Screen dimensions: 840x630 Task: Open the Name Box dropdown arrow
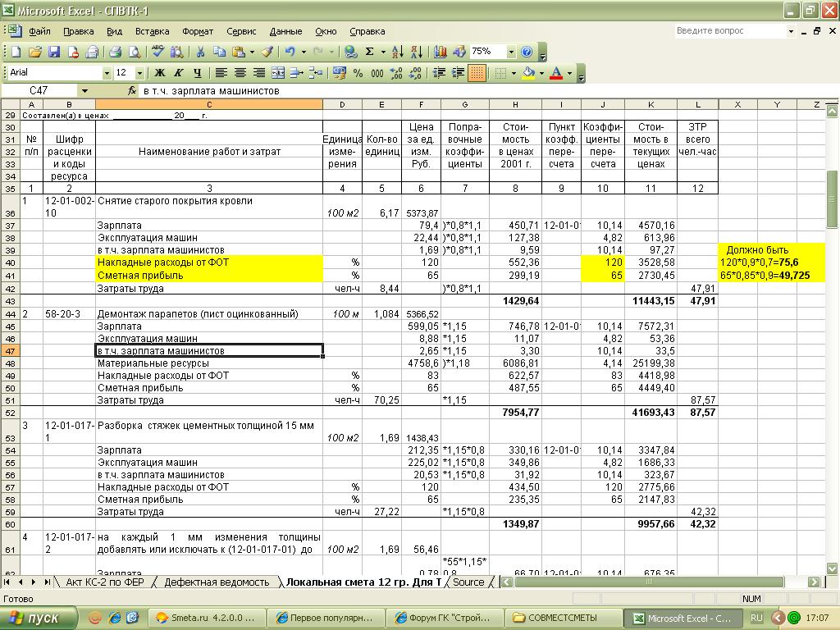pos(84,91)
